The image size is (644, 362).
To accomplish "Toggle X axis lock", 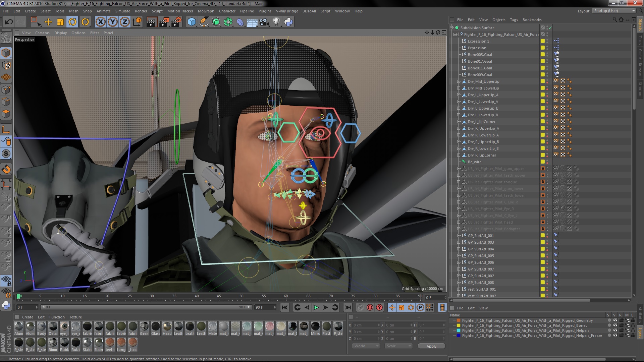I will tap(100, 22).
